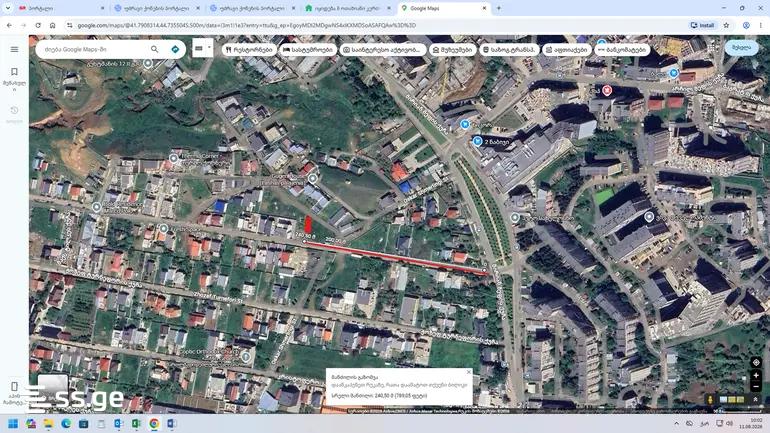Open directions with the blue arrow icon

click(175, 49)
